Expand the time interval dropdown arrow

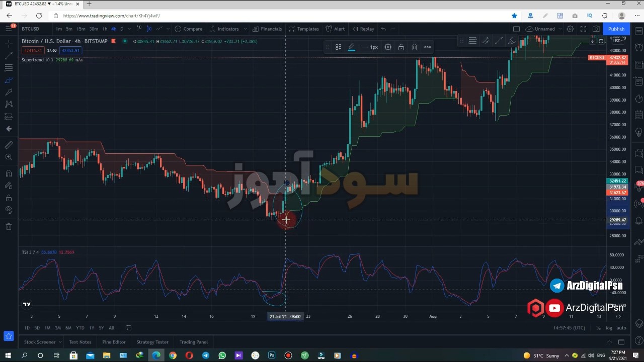(x=129, y=29)
